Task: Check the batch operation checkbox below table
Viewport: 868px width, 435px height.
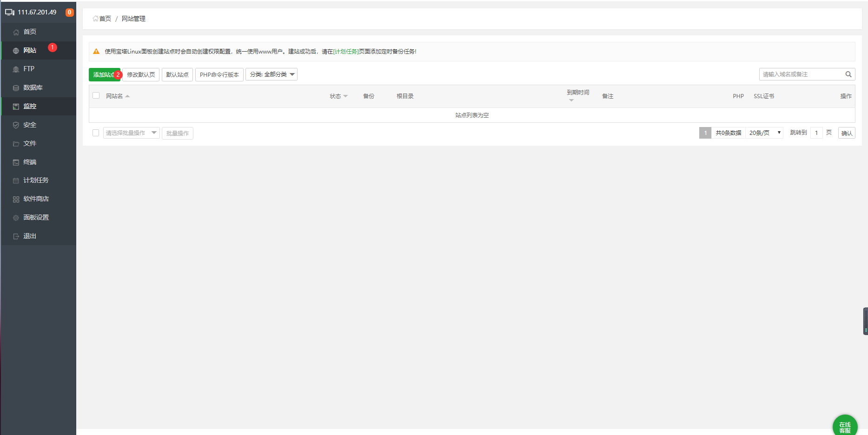Action: coord(96,133)
